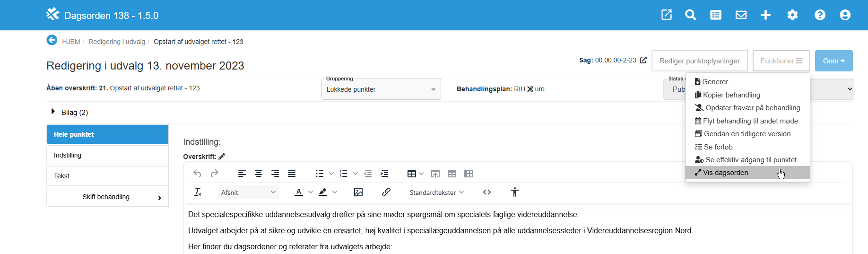Open the Afsnit paragraph style dropdown
868x254 pixels.
[248, 193]
